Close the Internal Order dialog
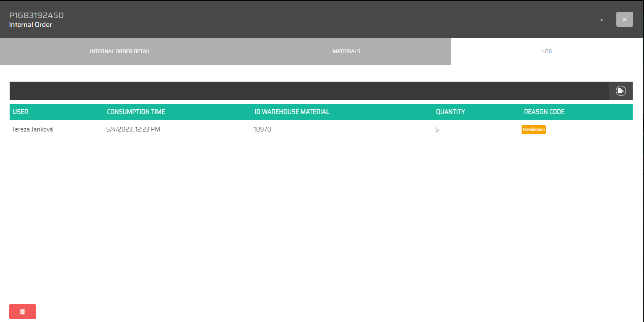The width and height of the screenshot is (644, 322). click(624, 19)
